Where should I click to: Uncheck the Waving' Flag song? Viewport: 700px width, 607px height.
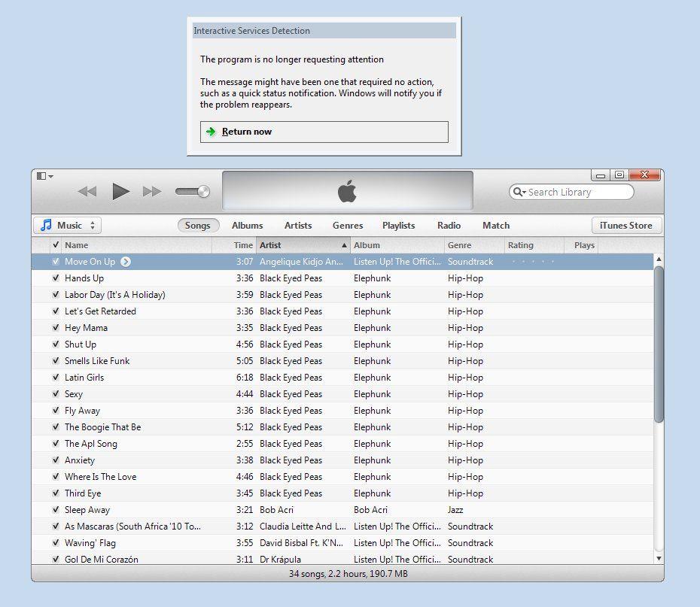(x=56, y=543)
